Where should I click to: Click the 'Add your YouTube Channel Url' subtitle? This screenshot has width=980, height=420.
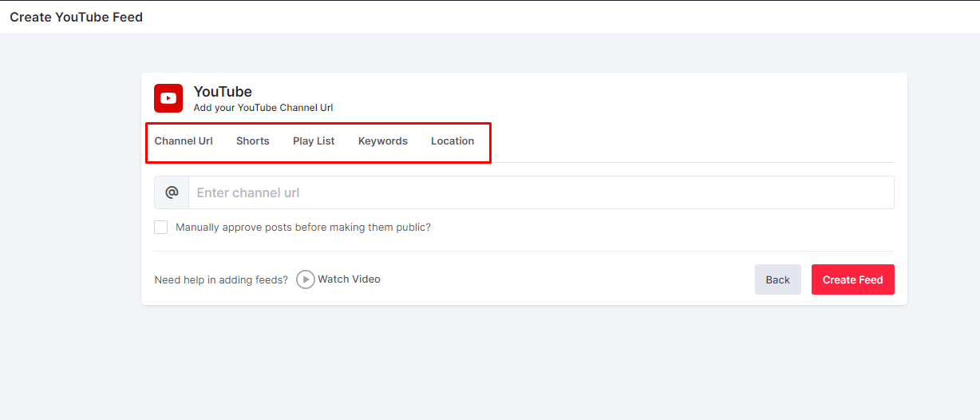pos(263,108)
